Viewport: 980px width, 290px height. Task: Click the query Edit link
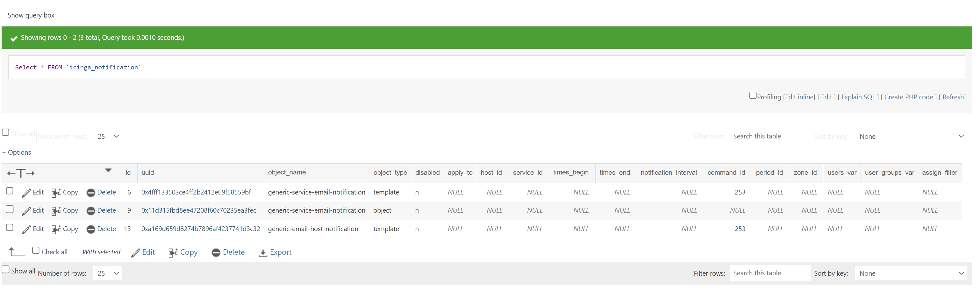pos(826,97)
